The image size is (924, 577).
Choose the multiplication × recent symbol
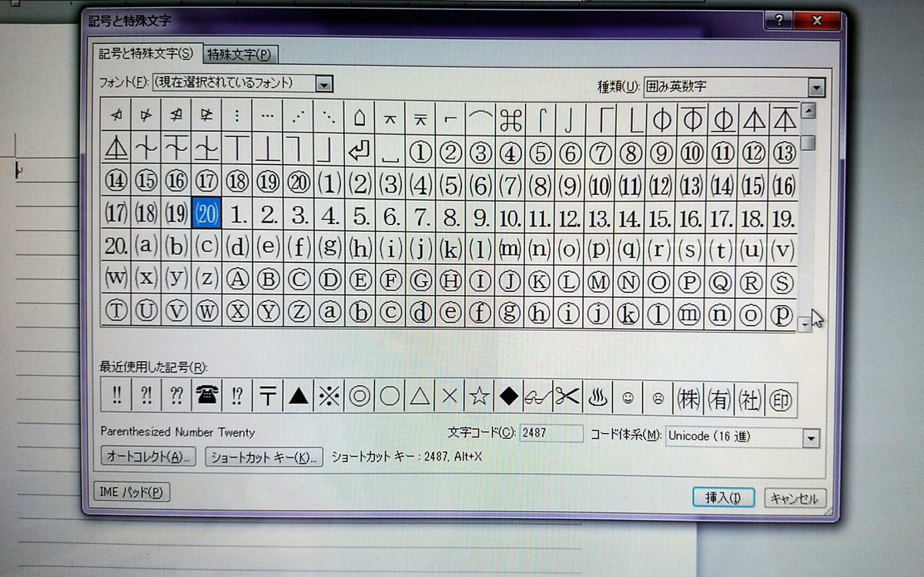click(x=449, y=397)
